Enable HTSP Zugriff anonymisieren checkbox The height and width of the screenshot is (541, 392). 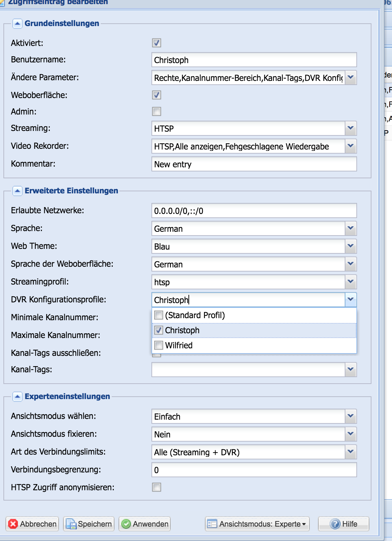click(x=157, y=487)
